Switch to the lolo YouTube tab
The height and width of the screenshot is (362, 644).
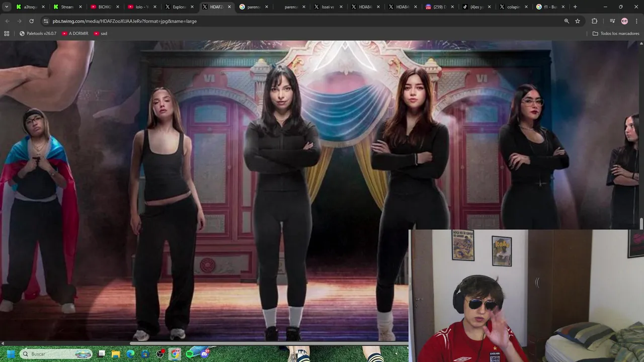[x=141, y=7]
